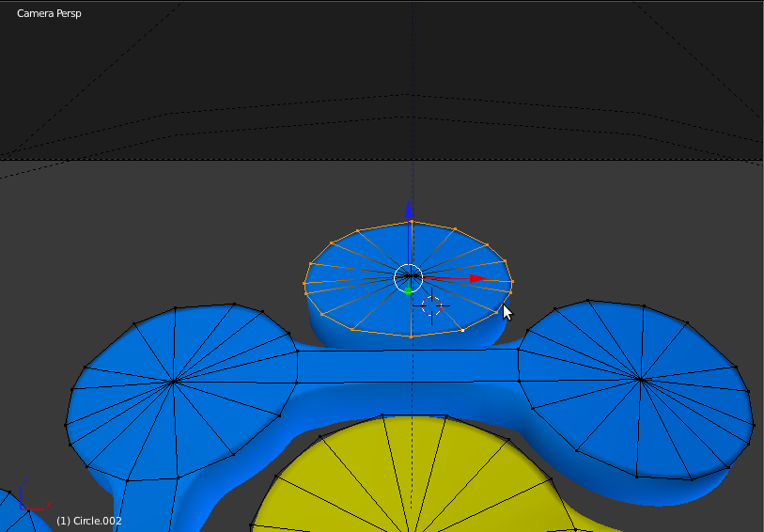Click the XYZ axis orientation indicator
The image size is (764, 532).
(x=34, y=496)
